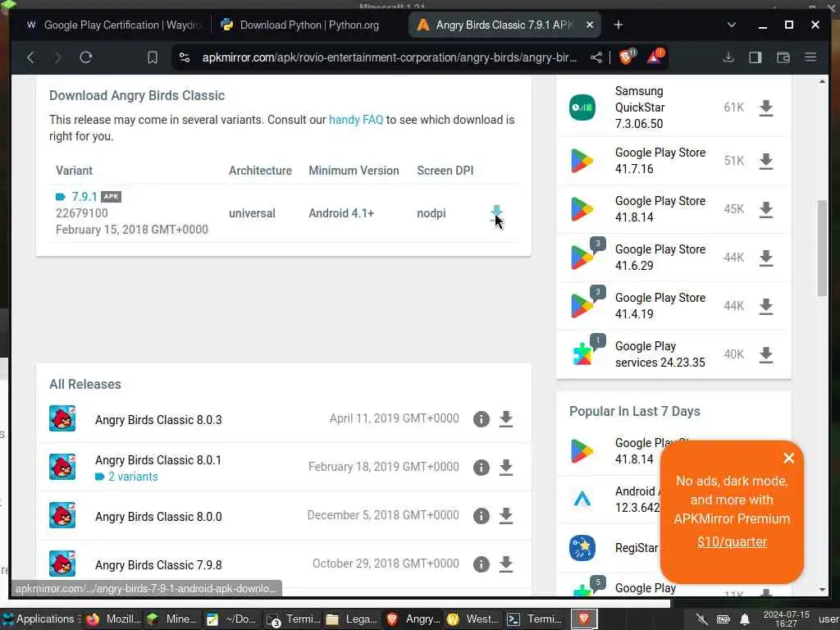
Task: Open the handy FAQ link
Action: (x=356, y=120)
